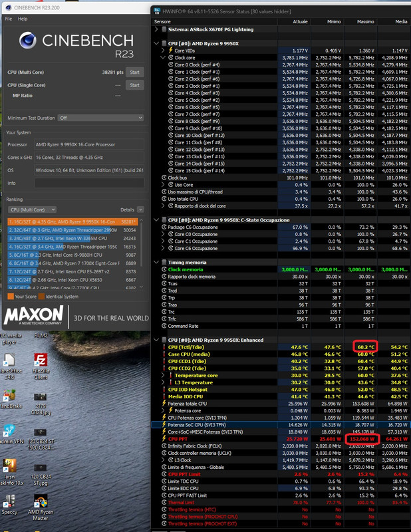Click the brown Identical System legend swatch
Image resolution: width=411 pixels, height=532 pixels.
41,297
